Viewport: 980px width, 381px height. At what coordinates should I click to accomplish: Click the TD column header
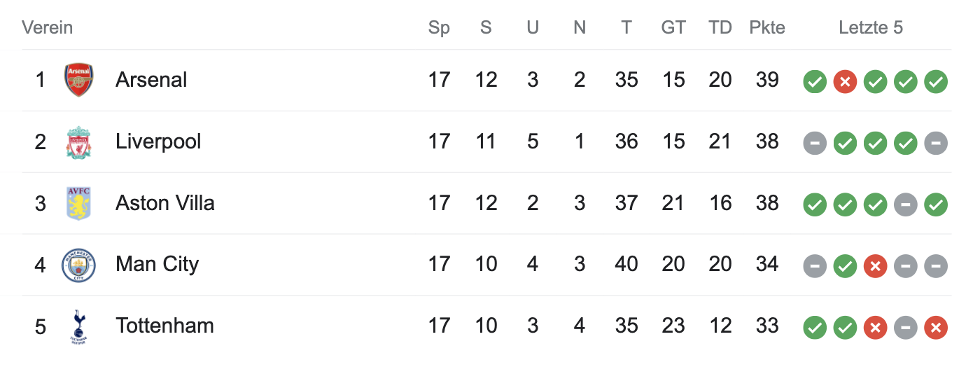pos(720,28)
